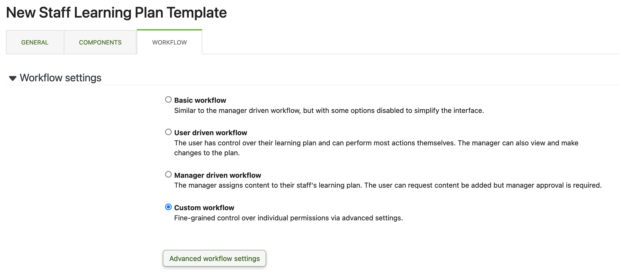Choose the User driven workflow option

pos(168,132)
